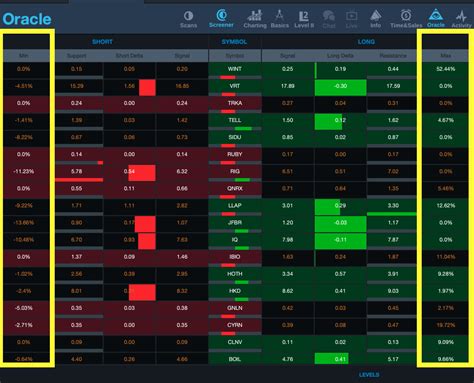This screenshot has width=474, height=383.
Task: Open the Scans tool icon
Action: (188, 19)
